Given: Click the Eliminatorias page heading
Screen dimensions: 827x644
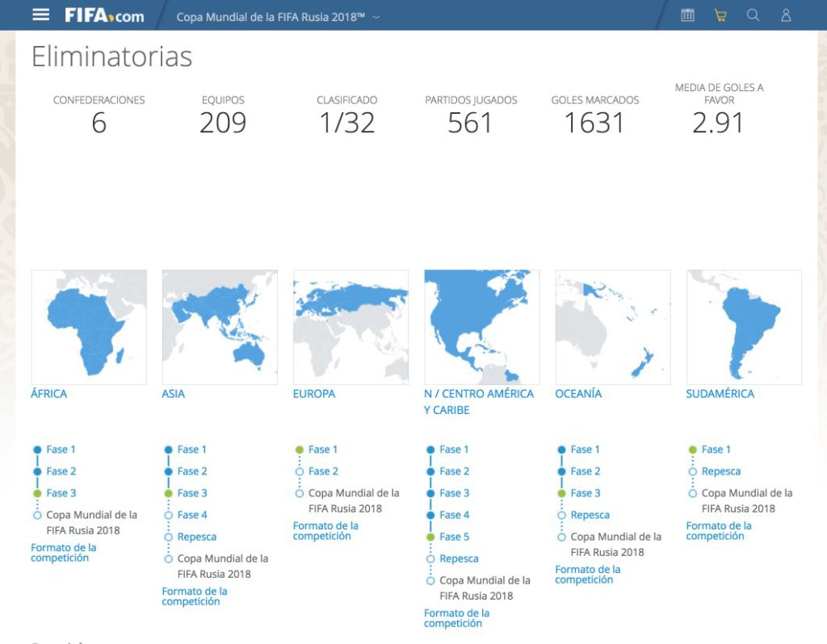Looking at the screenshot, I should 111,56.
